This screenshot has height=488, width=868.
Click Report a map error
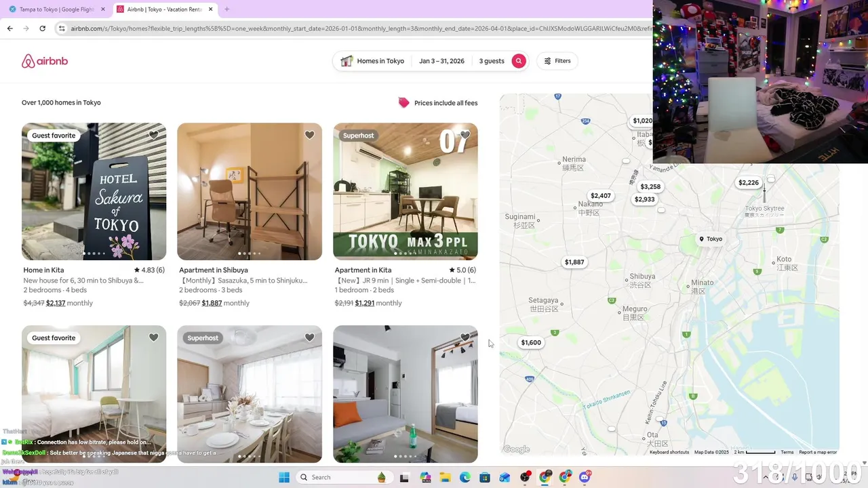[818, 452]
